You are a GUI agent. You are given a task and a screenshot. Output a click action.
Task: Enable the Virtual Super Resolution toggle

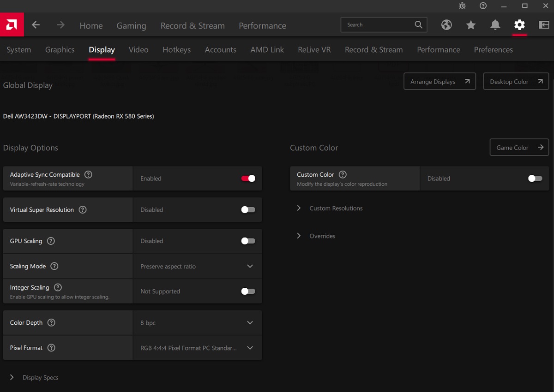pos(248,210)
